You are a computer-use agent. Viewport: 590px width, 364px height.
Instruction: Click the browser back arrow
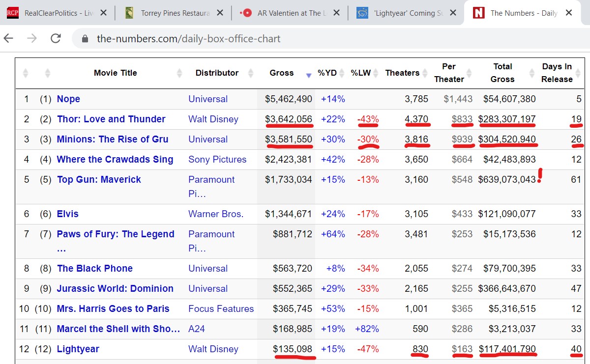pos(8,39)
